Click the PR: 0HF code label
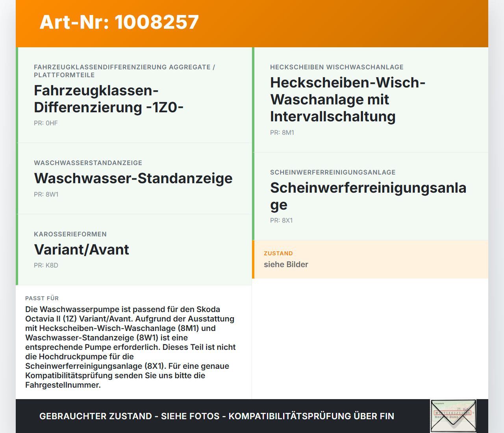 pos(46,123)
